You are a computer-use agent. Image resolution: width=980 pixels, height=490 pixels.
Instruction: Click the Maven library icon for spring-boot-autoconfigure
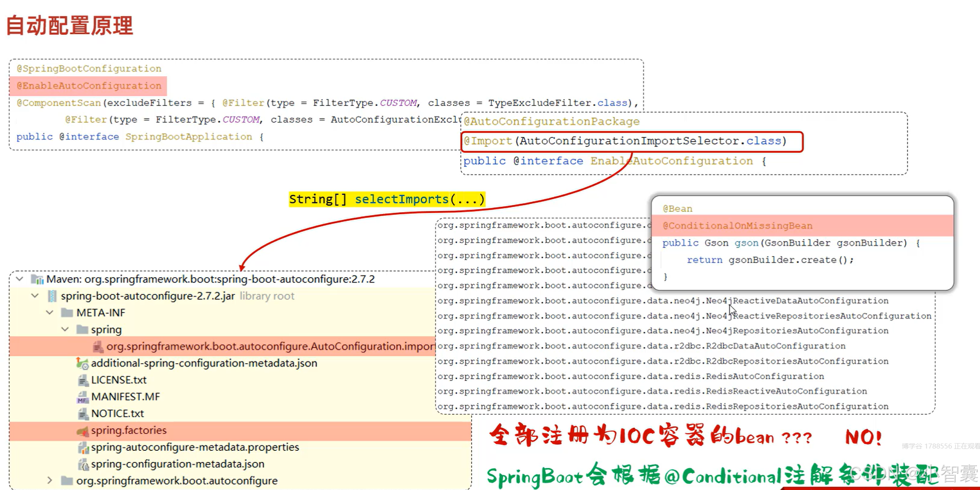[37, 279]
